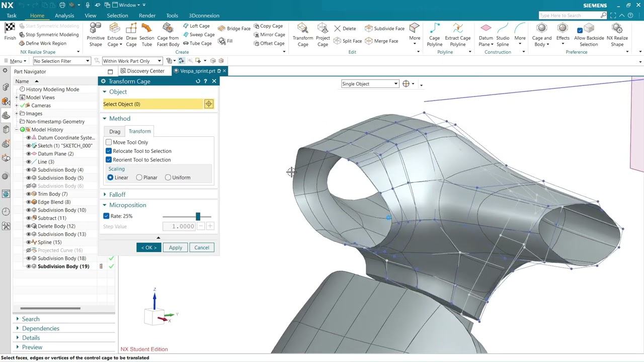Select the Section Tube tool
This screenshot has width=644, height=362.
pos(146,34)
